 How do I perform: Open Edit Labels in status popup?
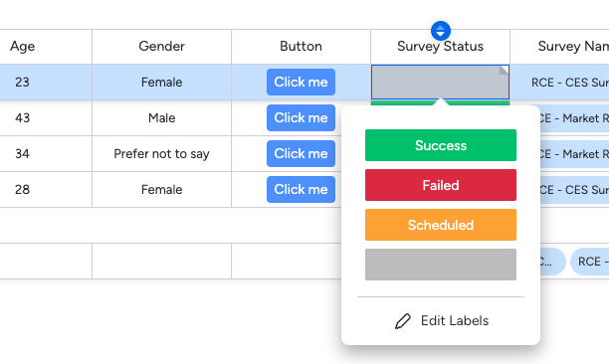pos(441,321)
